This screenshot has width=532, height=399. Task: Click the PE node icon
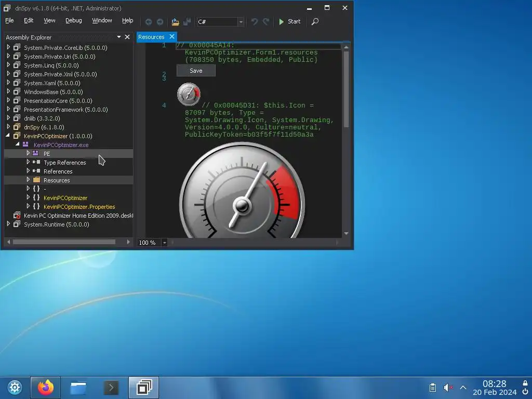pyautogui.click(x=35, y=153)
